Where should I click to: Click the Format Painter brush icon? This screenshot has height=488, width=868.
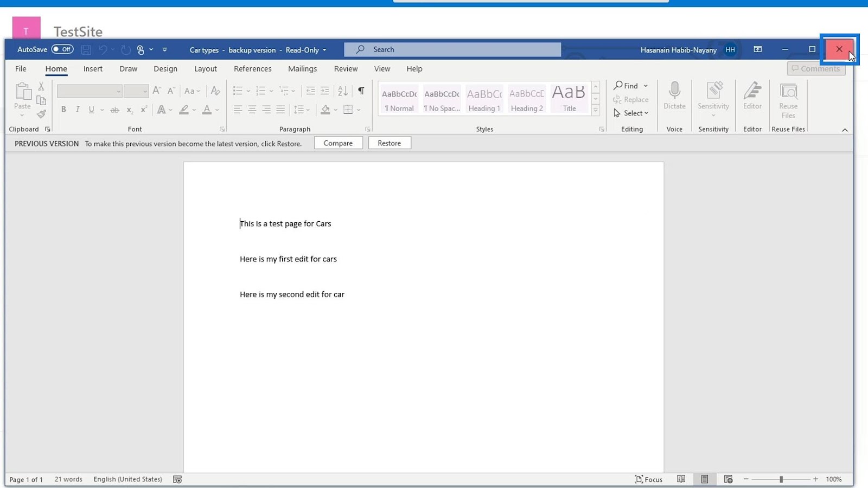41,114
